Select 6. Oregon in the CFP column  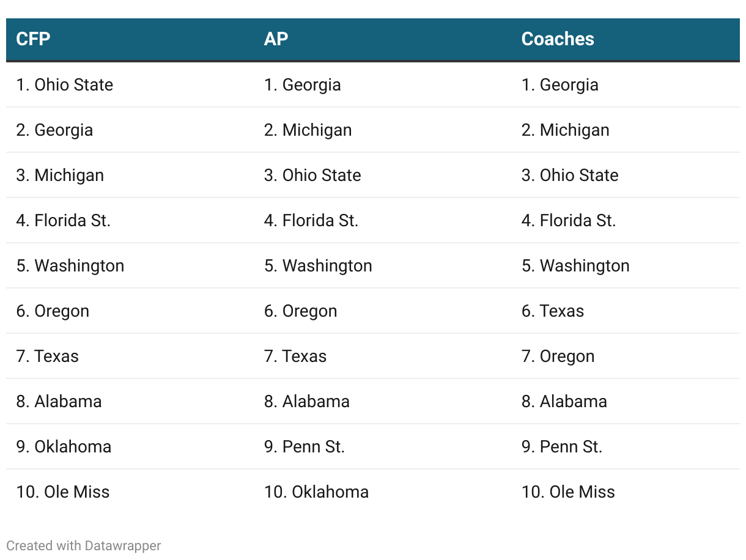click(53, 311)
